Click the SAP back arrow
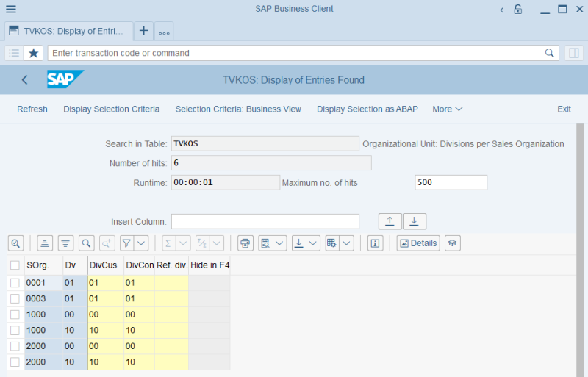The width and height of the screenshot is (588, 377). [25, 80]
